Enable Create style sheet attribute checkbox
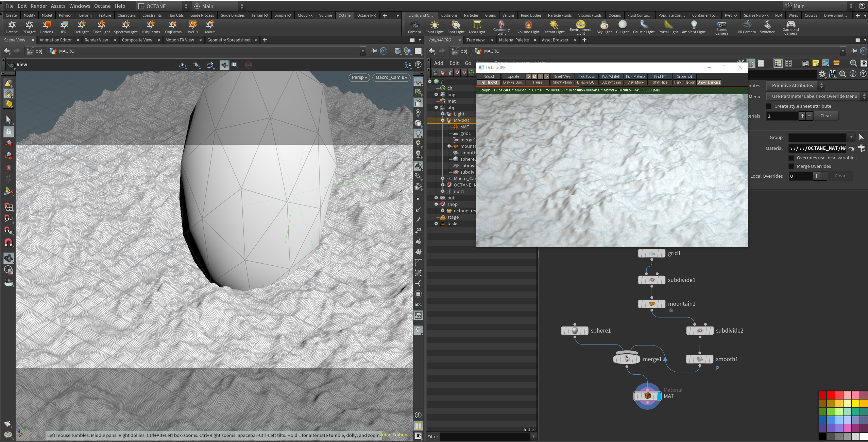868x442 pixels. 769,106
